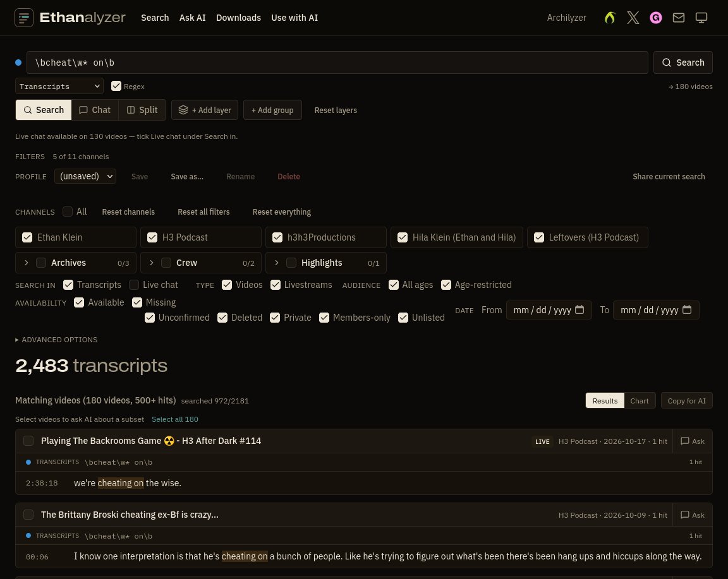
Task: Click the Delete profile link
Action: coord(289,176)
